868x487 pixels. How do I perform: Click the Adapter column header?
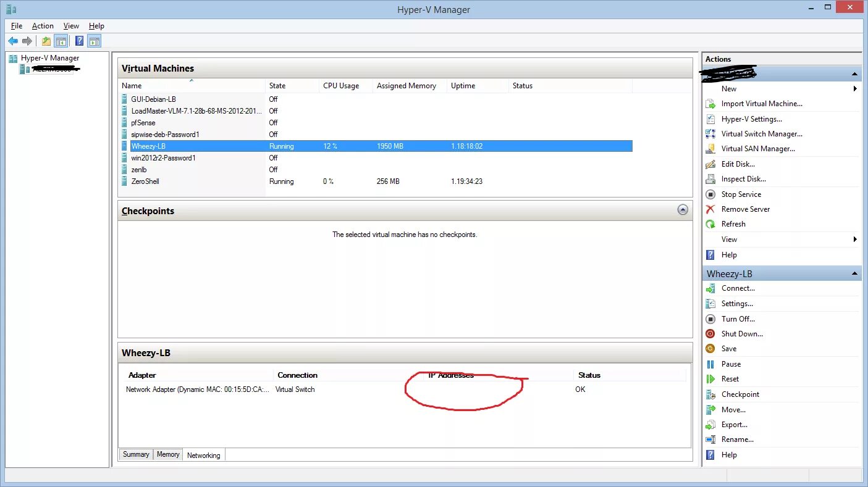(x=142, y=375)
